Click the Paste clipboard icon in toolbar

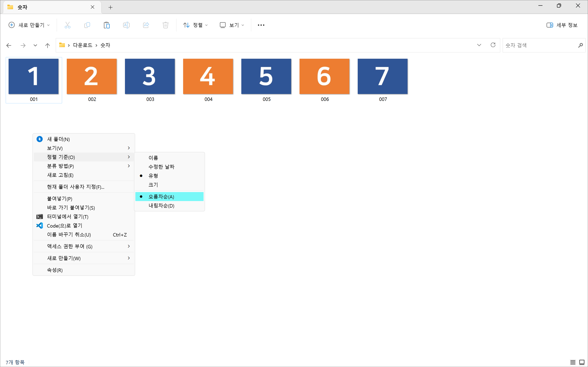pyautogui.click(x=107, y=25)
